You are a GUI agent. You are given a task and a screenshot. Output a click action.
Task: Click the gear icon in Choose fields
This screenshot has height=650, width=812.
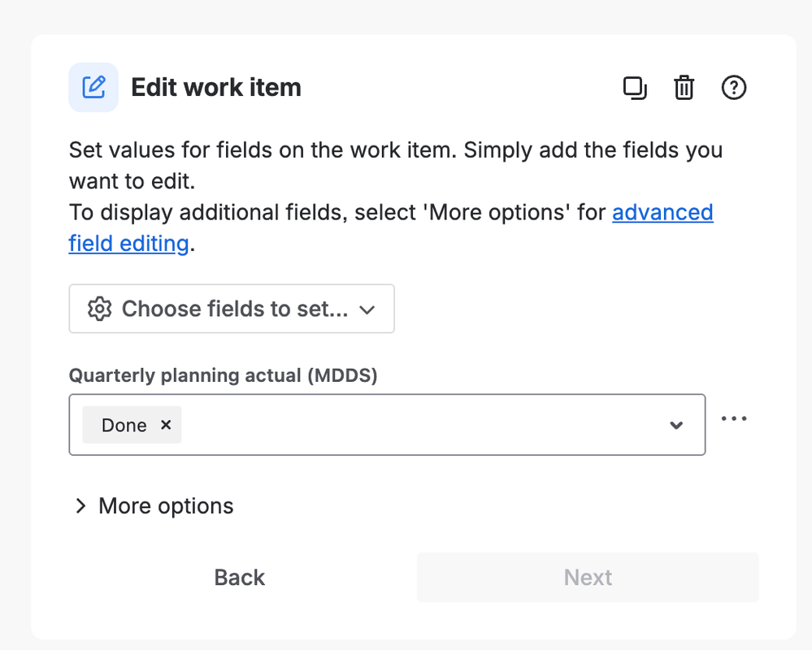(99, 309)
